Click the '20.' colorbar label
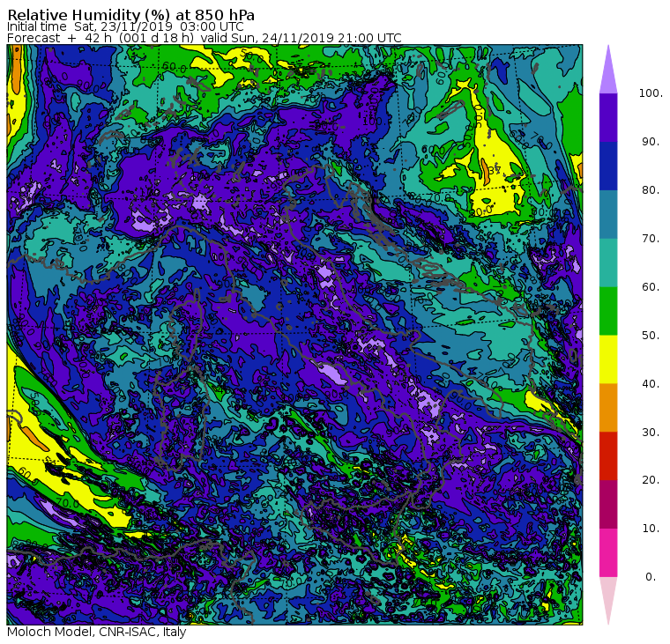This screenshot has height=644, width=670. (x=651, y=480)
